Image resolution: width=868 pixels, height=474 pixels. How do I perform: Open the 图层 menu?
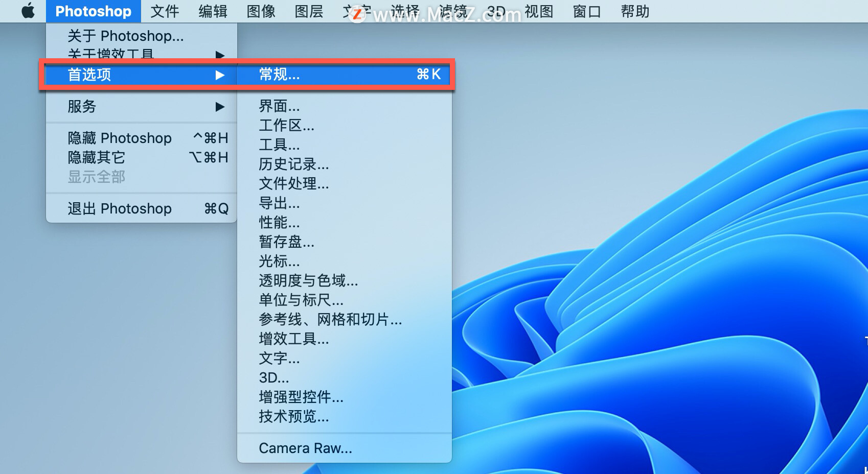pos(309,11)
